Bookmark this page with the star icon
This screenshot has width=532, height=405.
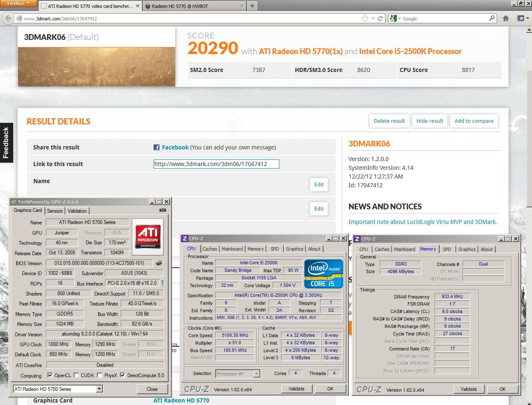(x=365, y=18)
